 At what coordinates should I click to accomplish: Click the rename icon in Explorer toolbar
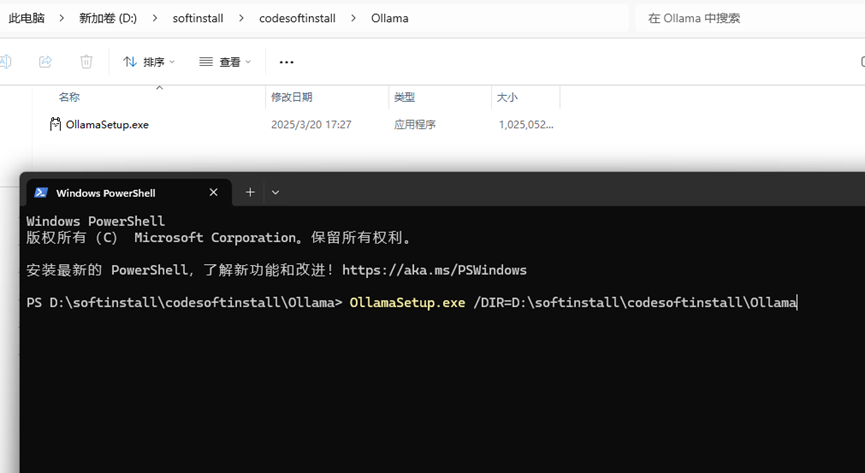[x=5, y=61]
